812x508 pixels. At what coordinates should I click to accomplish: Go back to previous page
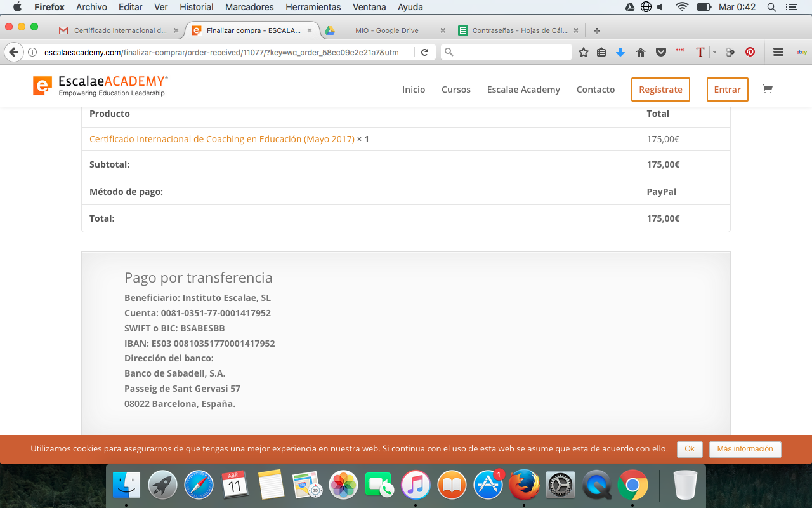coord(13,52)
